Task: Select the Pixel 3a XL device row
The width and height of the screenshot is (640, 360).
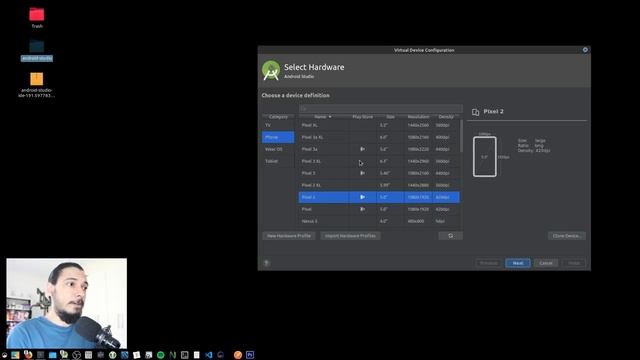Action: click(379, 137)
